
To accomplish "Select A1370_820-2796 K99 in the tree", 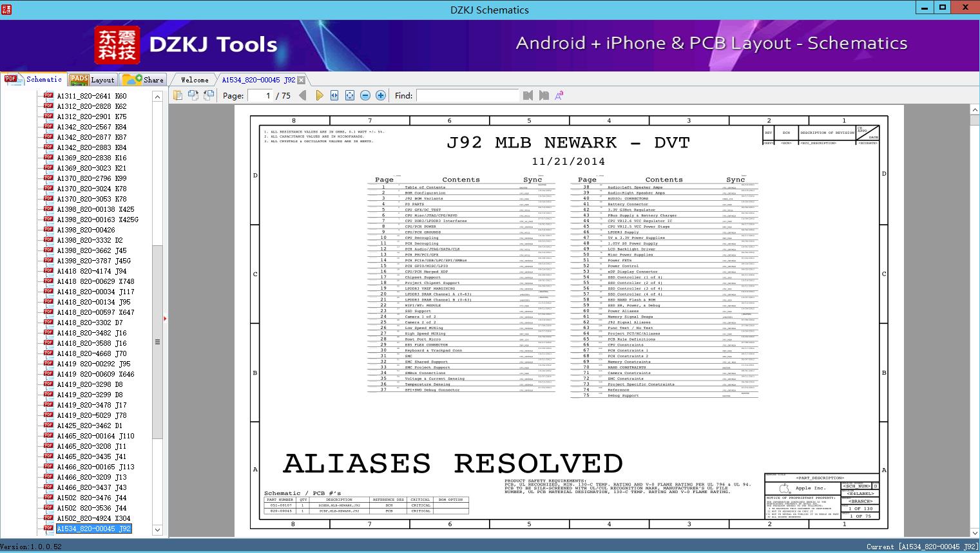I will pyautogui.click(x=91, y=178).
